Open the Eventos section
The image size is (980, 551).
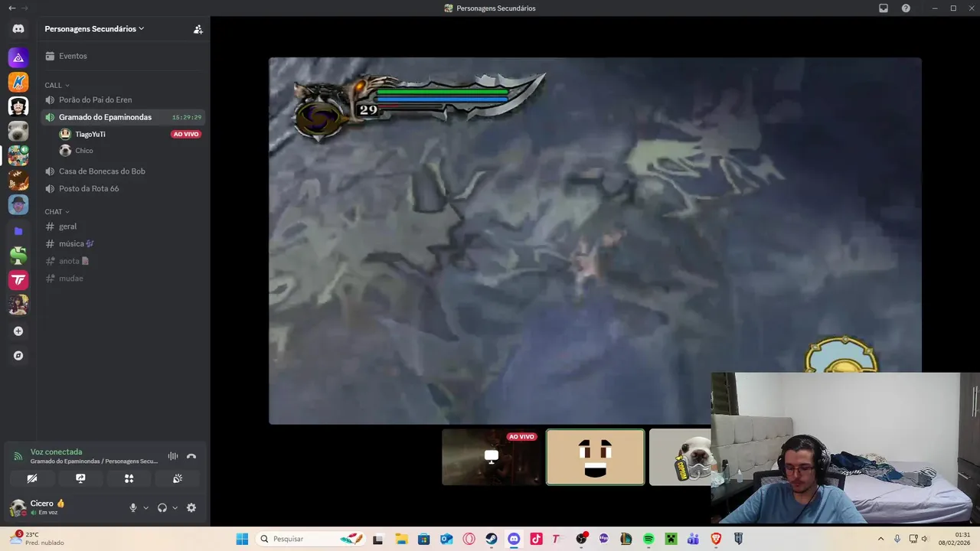122,56
